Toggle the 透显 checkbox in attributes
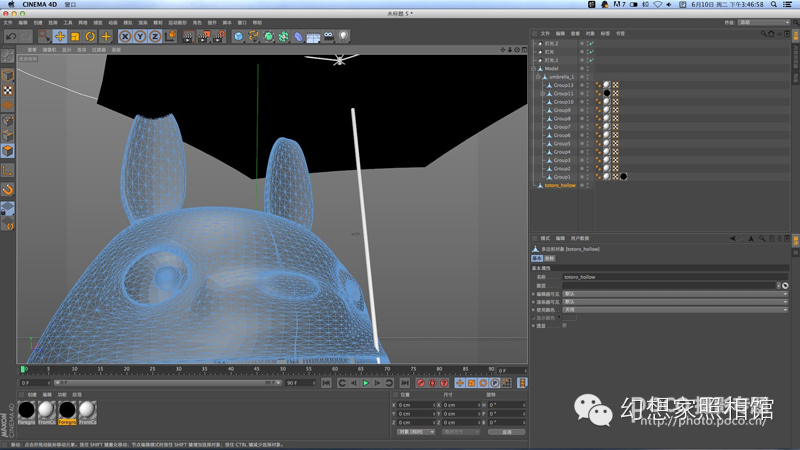Screen dimensions: 800x450 point(564,326)
